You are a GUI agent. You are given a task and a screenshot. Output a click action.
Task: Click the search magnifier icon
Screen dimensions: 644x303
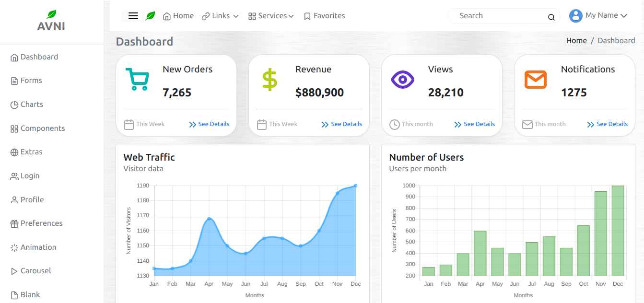tap(551, 17)
